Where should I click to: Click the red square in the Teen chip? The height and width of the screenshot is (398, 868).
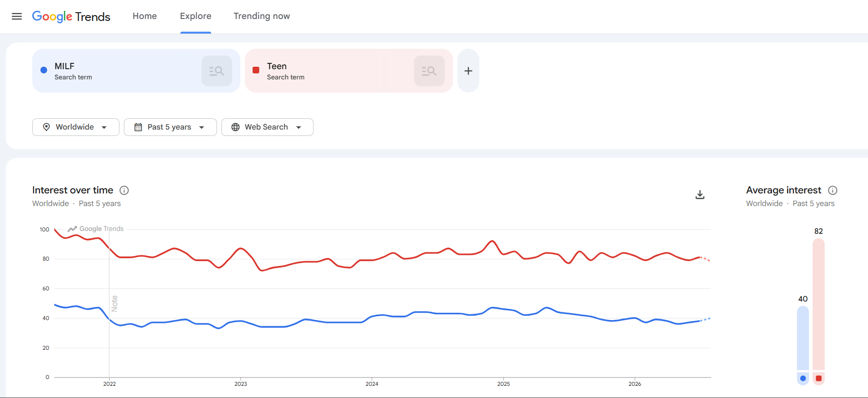tap(256, 70)
